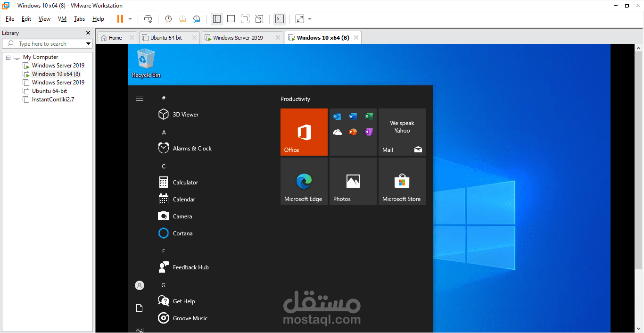Toggle the console view toolbar button
The image size is (644, 333).
[x=280, y=19]
